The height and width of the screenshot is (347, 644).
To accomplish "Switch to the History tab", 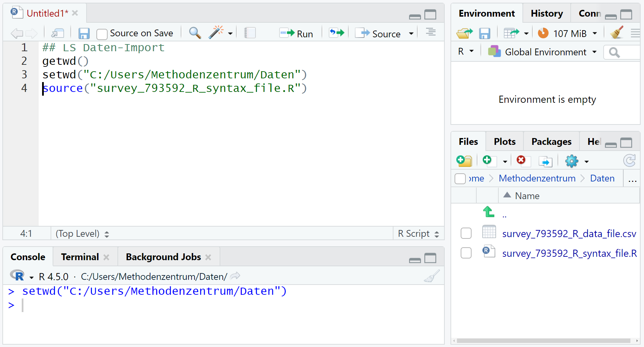I will (x=547, y=14).
